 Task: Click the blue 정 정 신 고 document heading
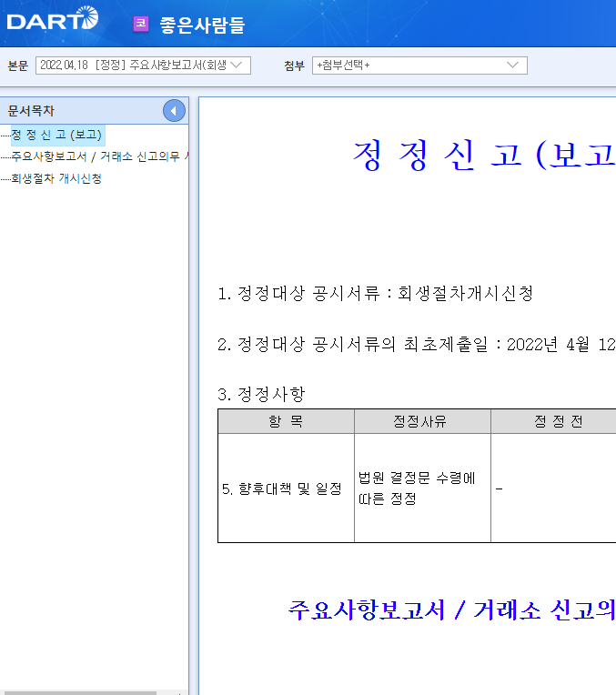click(484, 155)
